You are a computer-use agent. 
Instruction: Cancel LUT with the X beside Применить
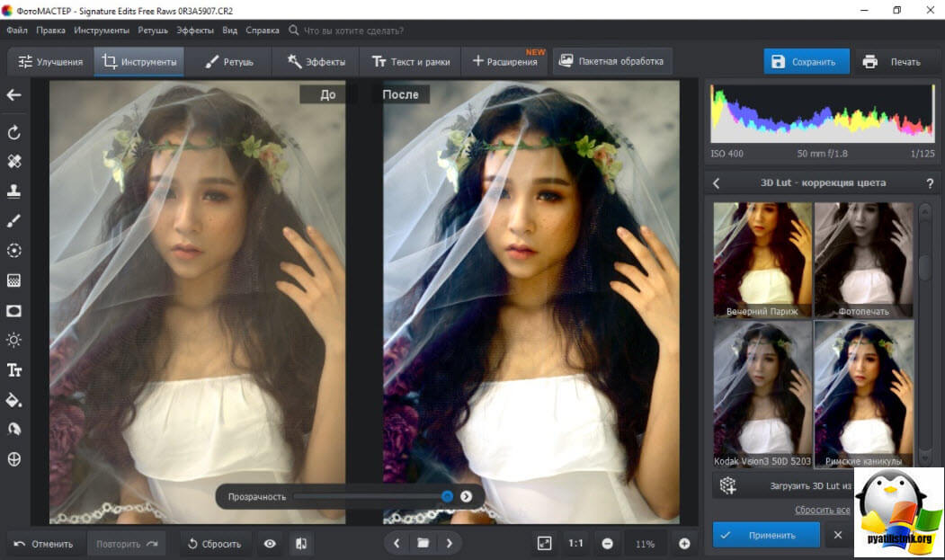pos(838,535)
